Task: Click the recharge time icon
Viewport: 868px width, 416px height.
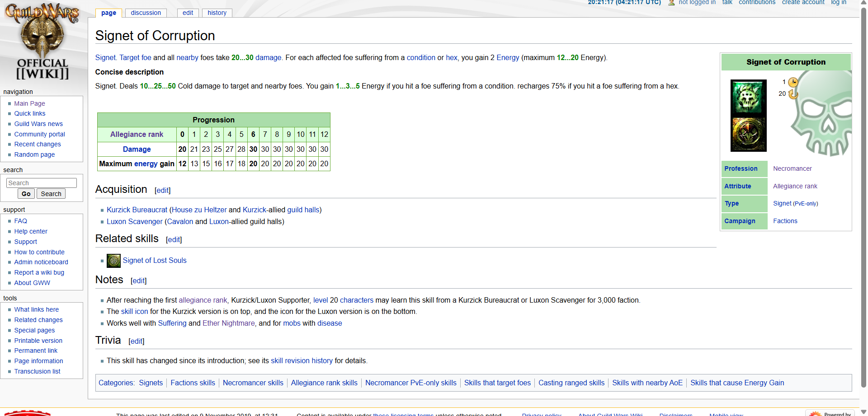Action: (x=793, y=94)
